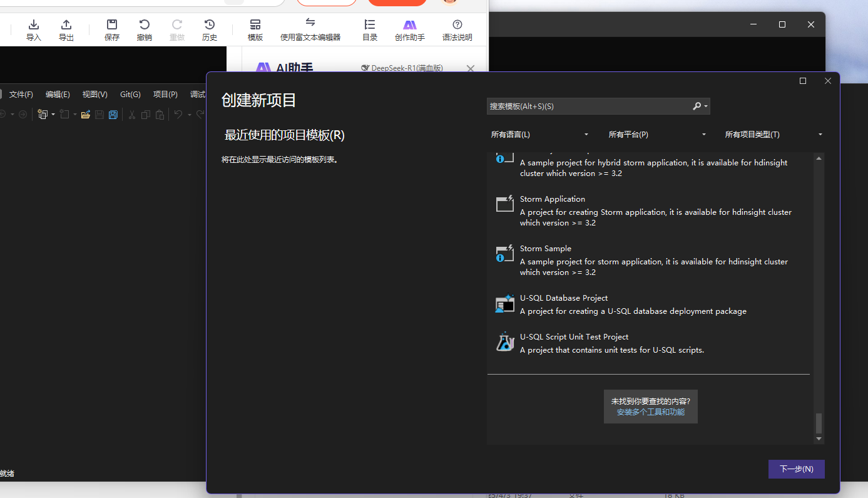This screenshot has width=868, height=498.
Task: Click the 导入 import icon
Action: (33, 29)
